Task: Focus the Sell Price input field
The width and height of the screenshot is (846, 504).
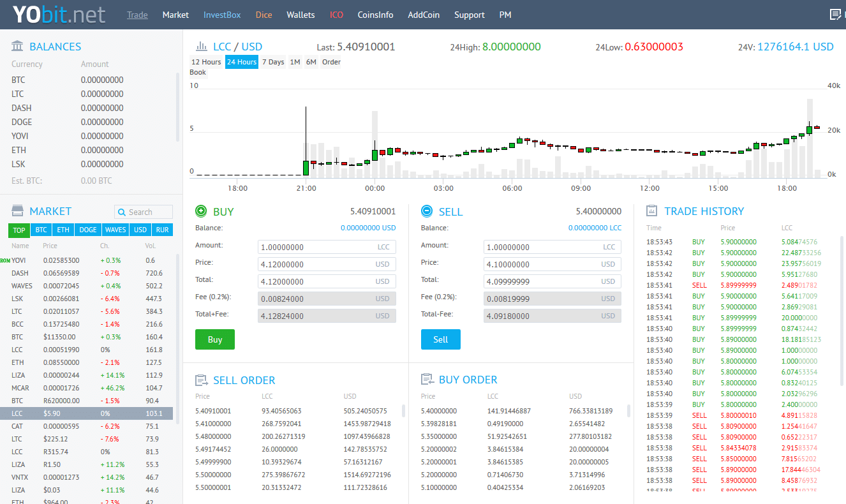Action: click(553, 264)
